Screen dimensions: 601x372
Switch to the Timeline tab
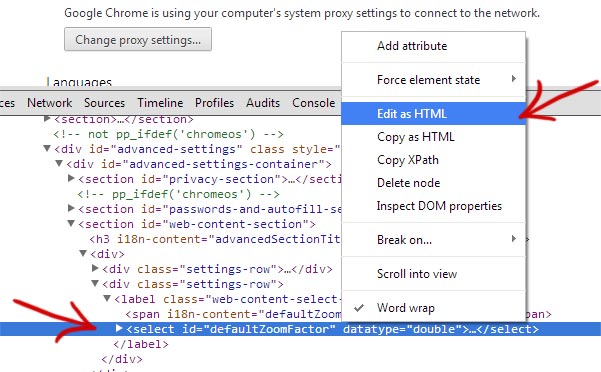point(160,103)
